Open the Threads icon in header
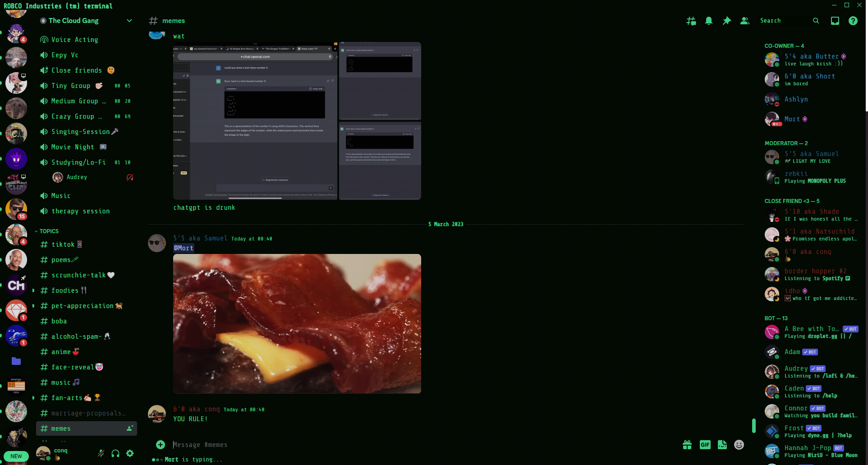This screenshot has width=868, height=465. [691, 21]
